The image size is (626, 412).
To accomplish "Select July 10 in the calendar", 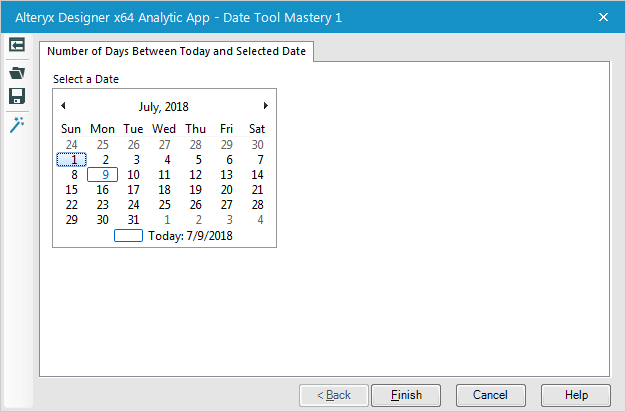I will (133, 174).
